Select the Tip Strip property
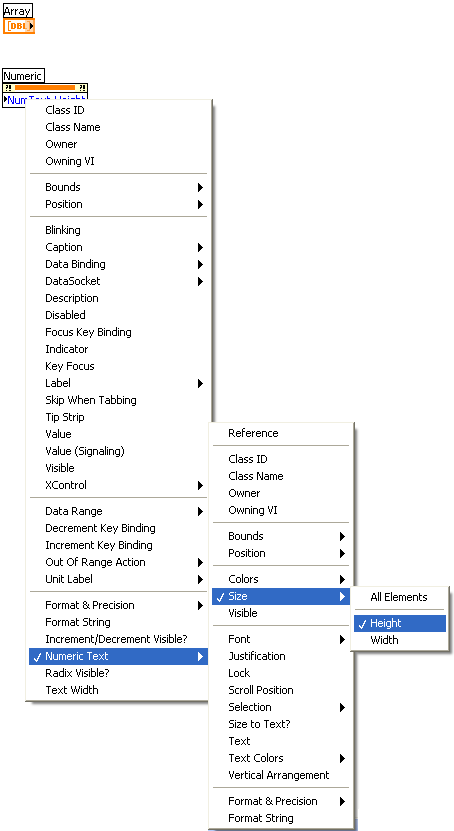The image size is (454, 831). (65, 417)
